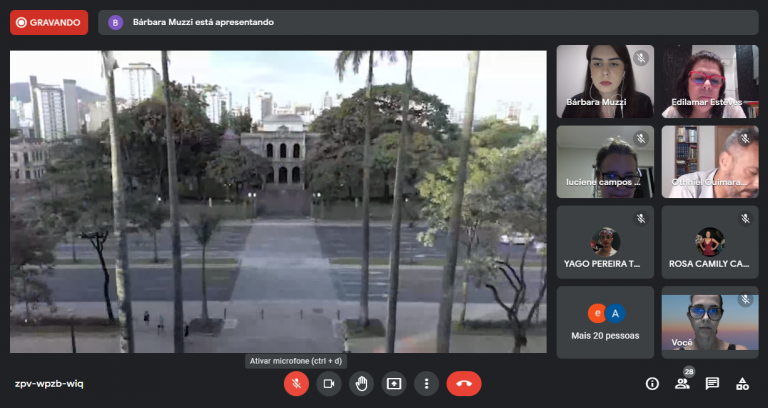
Task: Select Edilamar Esteves's video tile
Action: [x=710, y=81]
